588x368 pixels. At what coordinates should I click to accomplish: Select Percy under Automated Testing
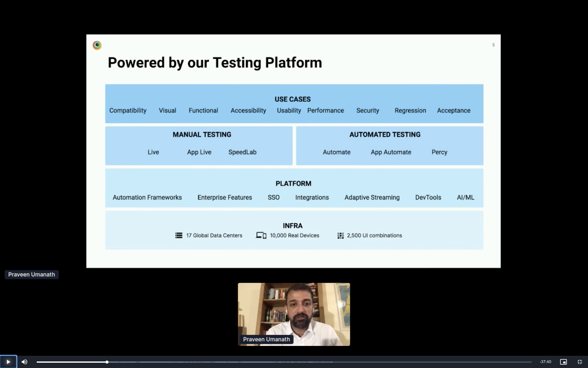[x=439, y=152]
